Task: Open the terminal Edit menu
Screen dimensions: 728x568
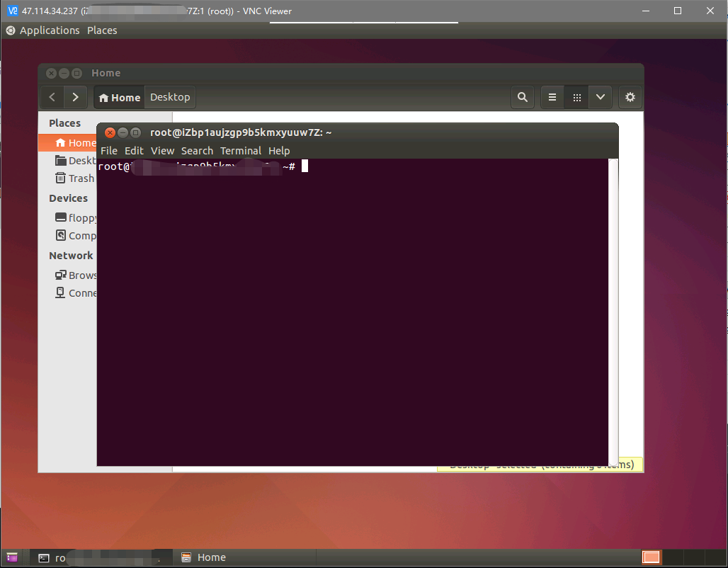Action: [134, 151]
